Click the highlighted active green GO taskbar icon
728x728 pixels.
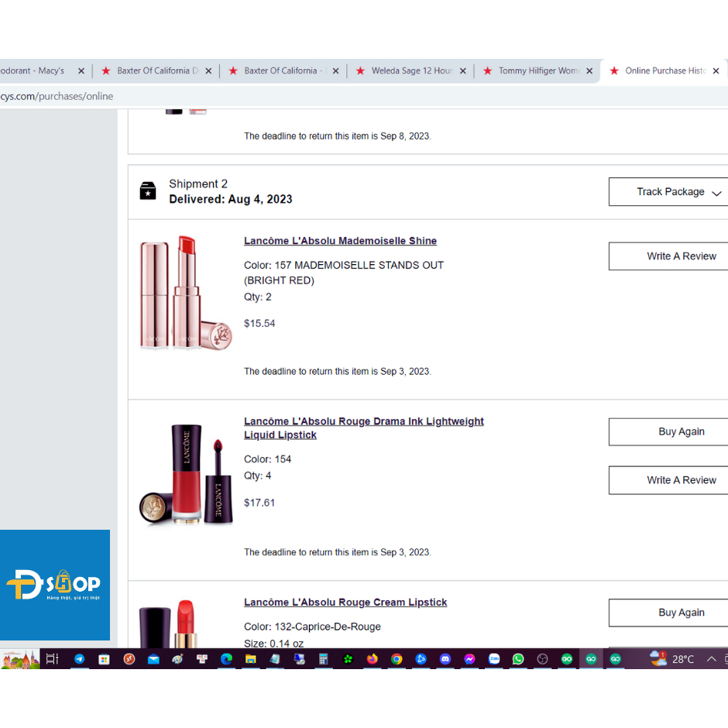click(x=591, y=659)
